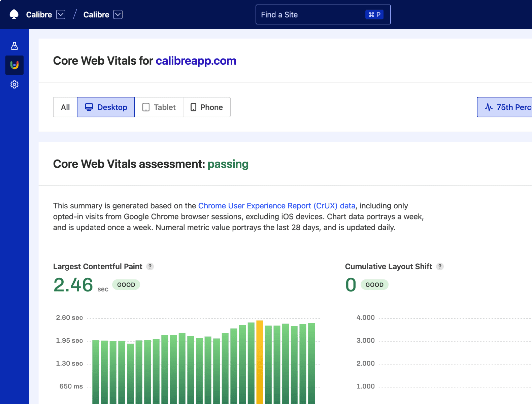Select the Core Web Vitals sidebar icon
Viewport: 532px width, 404px height.
pyautogui.click(x=14, y=65)
